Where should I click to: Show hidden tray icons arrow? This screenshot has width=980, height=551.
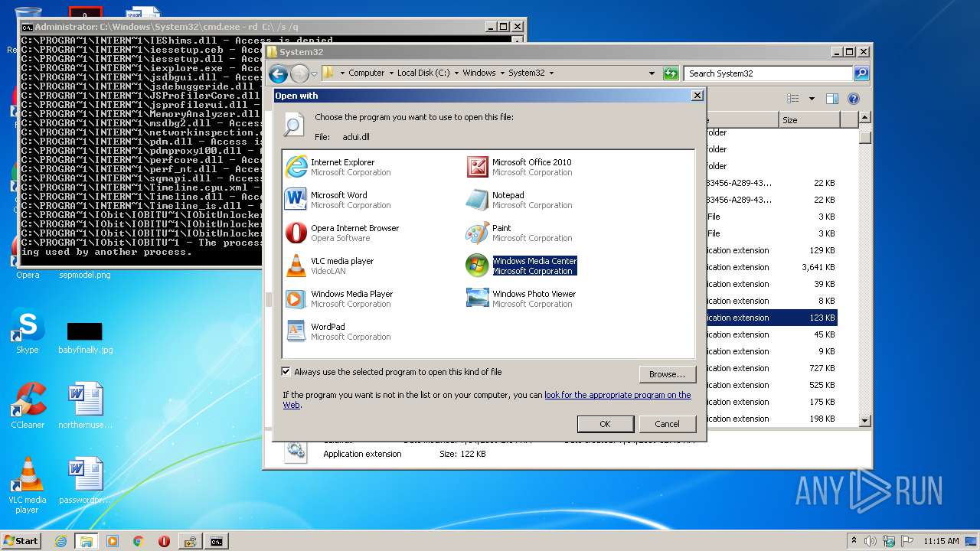coord(854,540)
